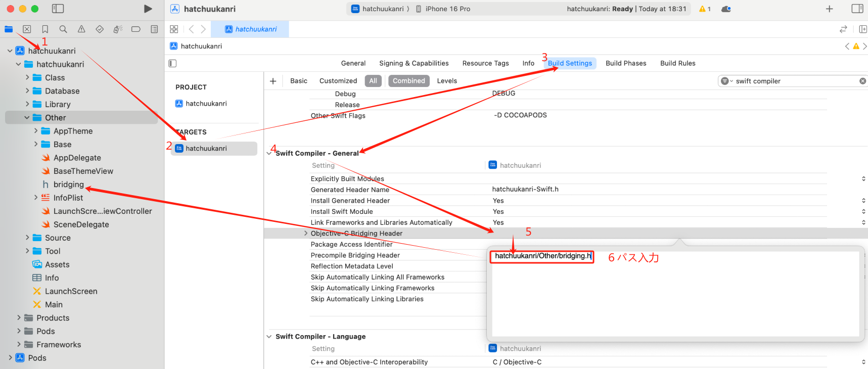The width and height of the screenshot is (868, 369).
Task: Select the Build Settings tab
Action: tap(570, 63)
